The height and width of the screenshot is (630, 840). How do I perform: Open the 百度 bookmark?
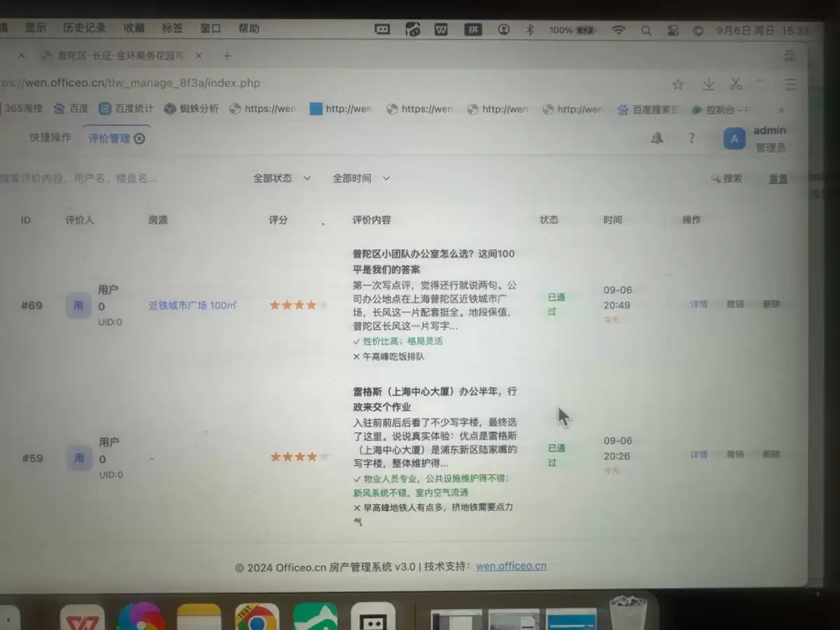71,108
